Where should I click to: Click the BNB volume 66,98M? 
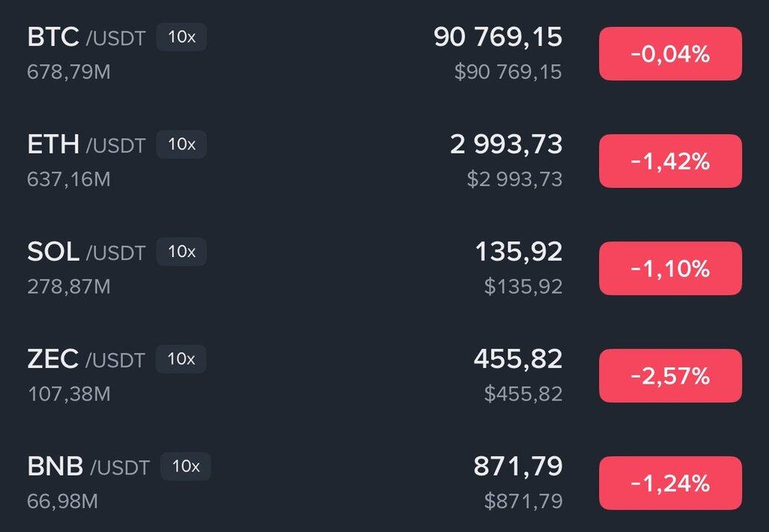63,501
